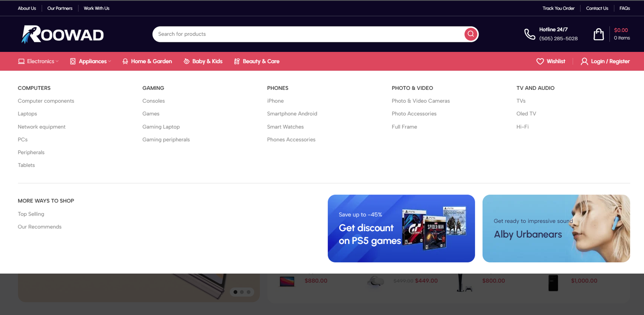This screenshot has height=315, width=644.
Task: Expand the Appliances dropdown chevron
Action: (109, 61)
